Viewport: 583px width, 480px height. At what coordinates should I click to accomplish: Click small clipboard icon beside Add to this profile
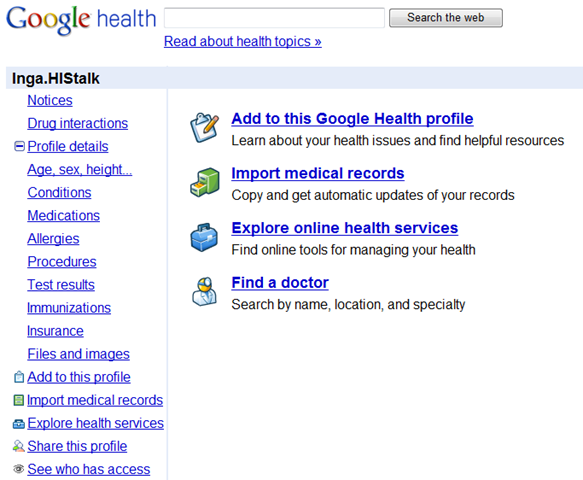click(19, 377)
